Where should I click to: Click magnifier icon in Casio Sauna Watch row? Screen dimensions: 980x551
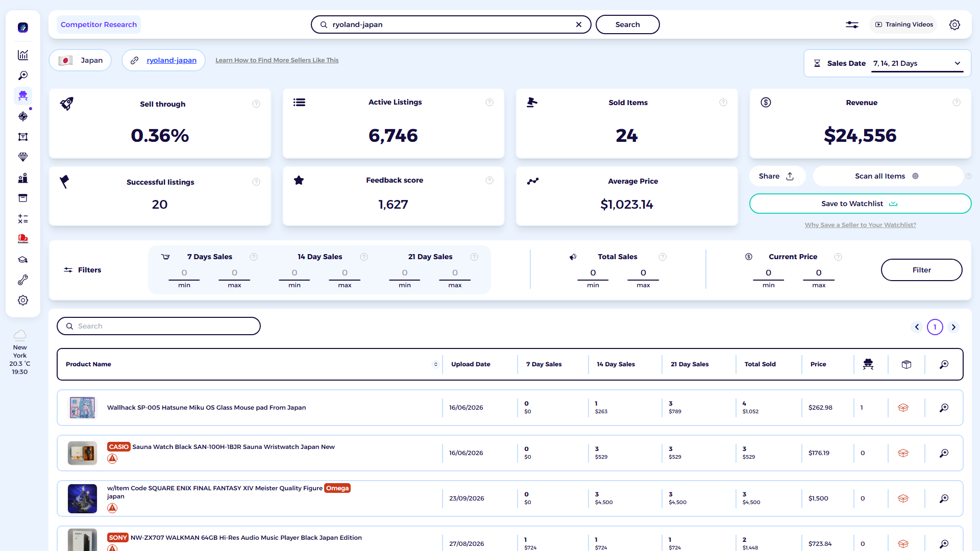point(944,453)
